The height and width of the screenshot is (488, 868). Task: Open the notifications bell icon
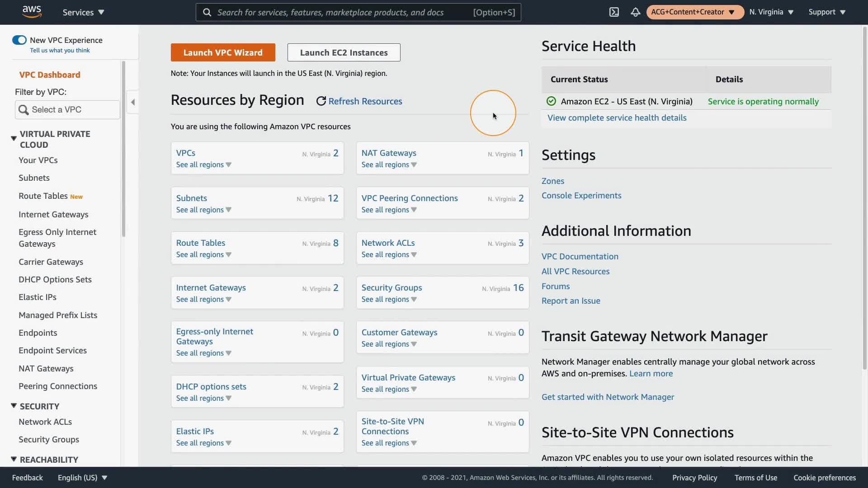(x=635, y=12)
